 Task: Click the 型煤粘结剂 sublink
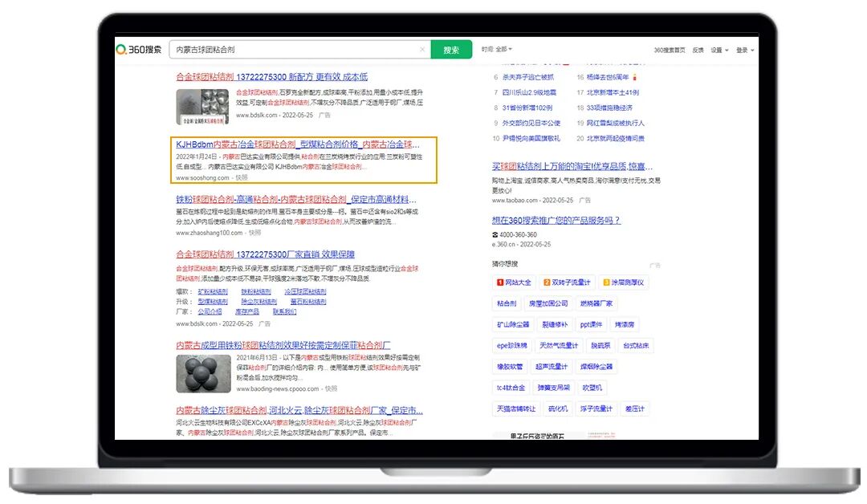tap(213, 301)
